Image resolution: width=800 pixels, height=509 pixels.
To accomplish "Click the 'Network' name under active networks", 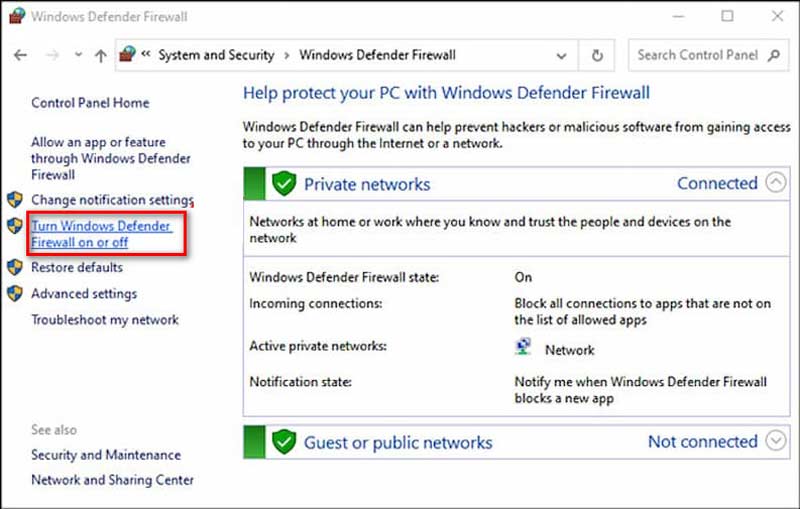I will 569,350.
